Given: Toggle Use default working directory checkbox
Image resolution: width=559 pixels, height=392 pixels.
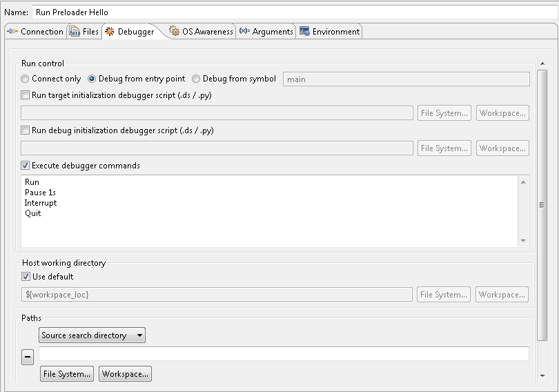Looking at the screenshot, I should (x=26, y=277).
